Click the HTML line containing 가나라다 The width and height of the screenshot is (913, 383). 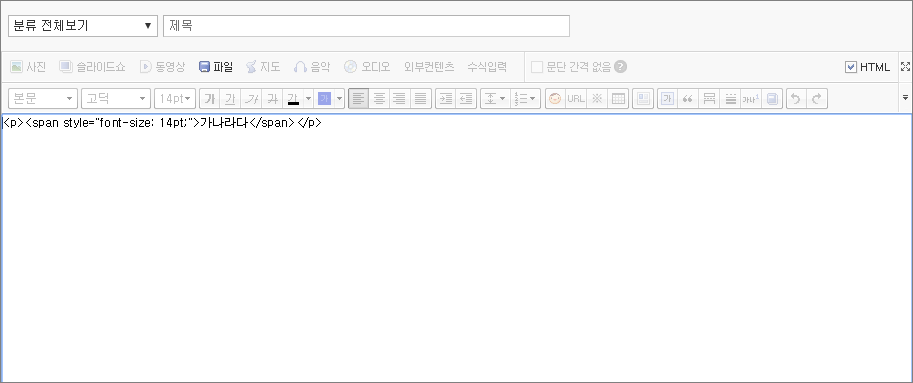pos(162,123)
